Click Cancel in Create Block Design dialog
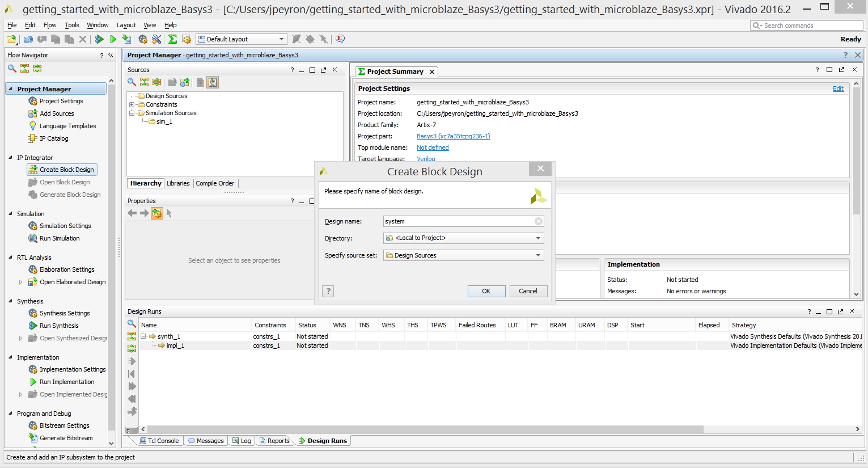The width and height of the screenshot is (868, 468). click(x=528, y=291)
